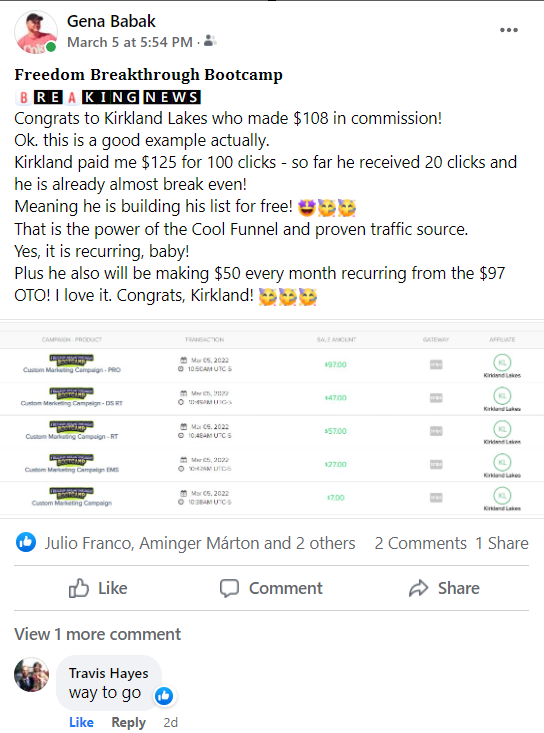544x733 pixels.
Task: Click the like reaction badge on Travis's comment
Action: pyautogui.click(x=164, y=696)
